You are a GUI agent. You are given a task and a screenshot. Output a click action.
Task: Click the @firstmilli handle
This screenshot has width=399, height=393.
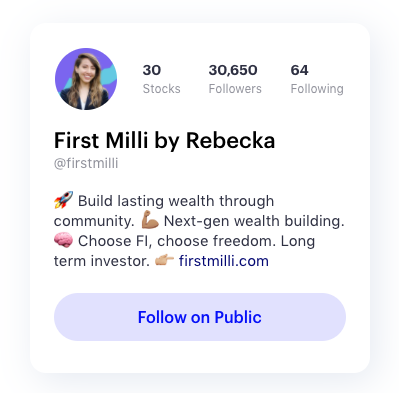[x=86, y=164]
